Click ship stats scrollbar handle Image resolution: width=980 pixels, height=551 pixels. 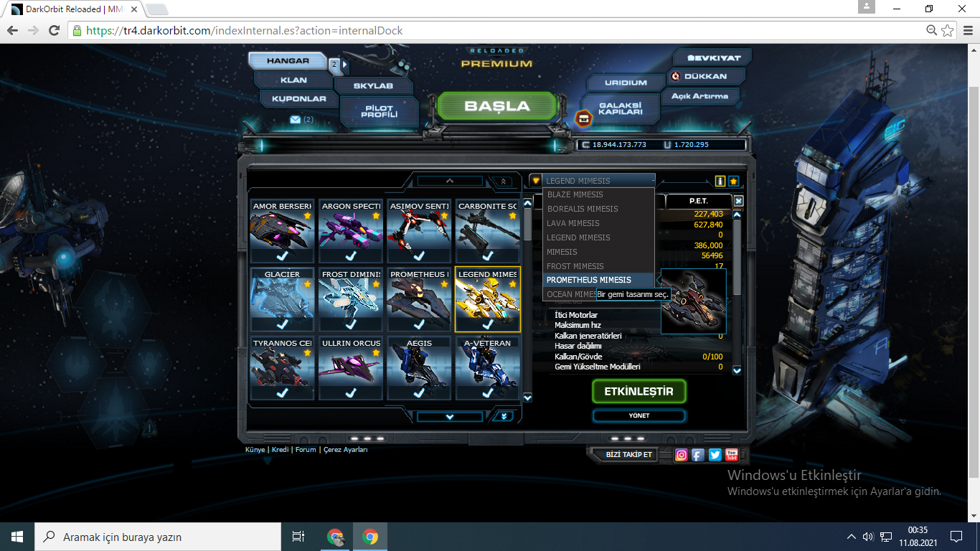737,257
